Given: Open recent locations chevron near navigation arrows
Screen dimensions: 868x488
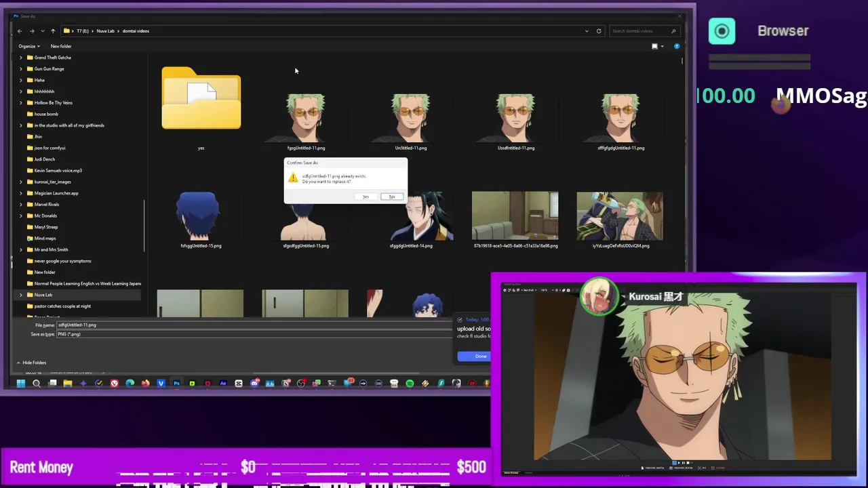Looking at the screenshot, I should click(42, 30).
